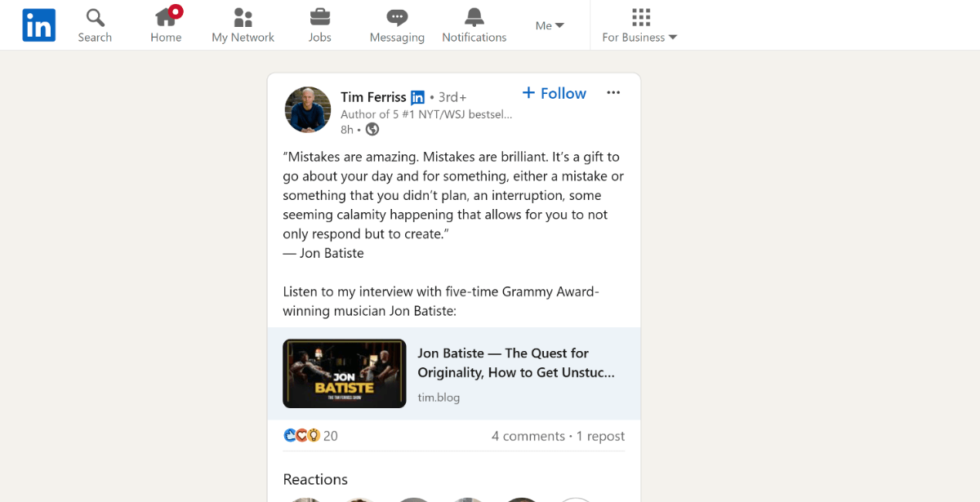980x502 pixels.
Task: View Notifications bell icon
Action: (x=474, y=17)
